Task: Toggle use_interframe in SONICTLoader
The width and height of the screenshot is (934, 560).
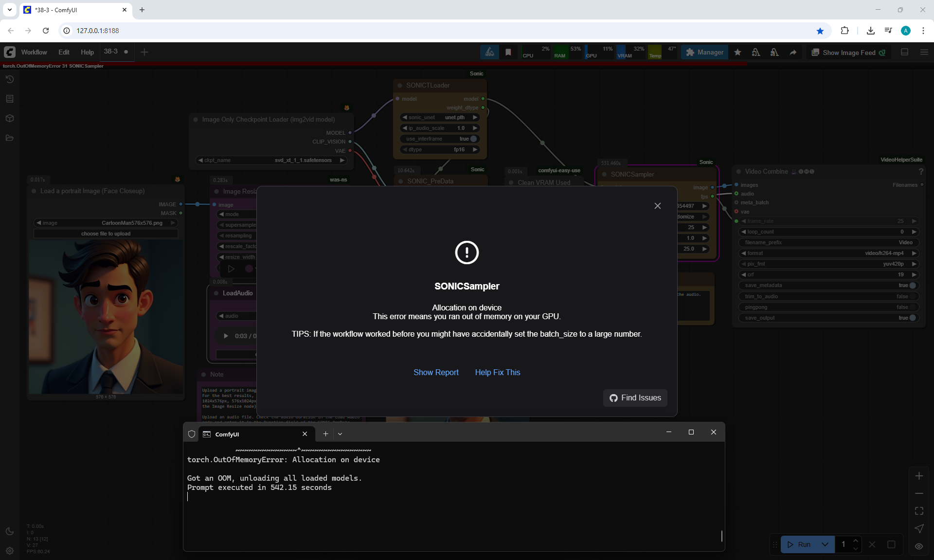Action: coord(473,139)
